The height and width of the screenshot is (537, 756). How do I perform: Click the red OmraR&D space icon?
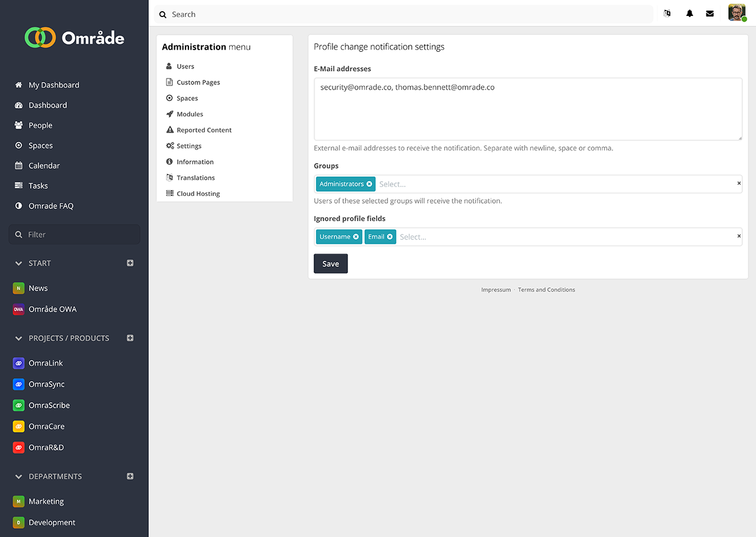point(18,447)
